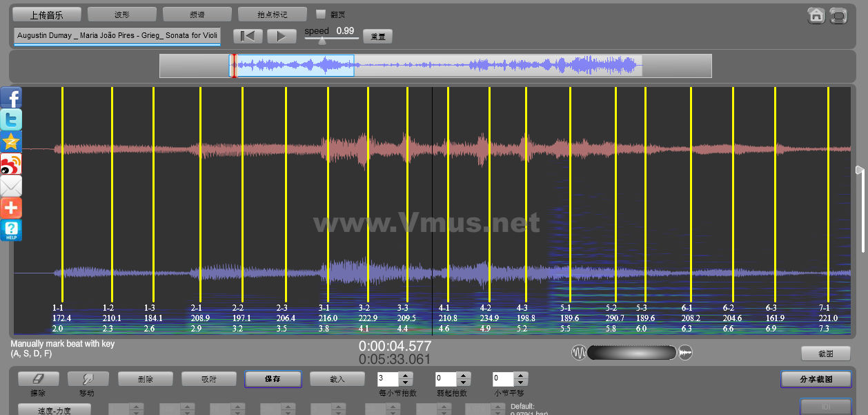This screenshot has height=415, width=868.
Task: Select the eraser (擦除) tool
Action: click(x=38, y=379)
